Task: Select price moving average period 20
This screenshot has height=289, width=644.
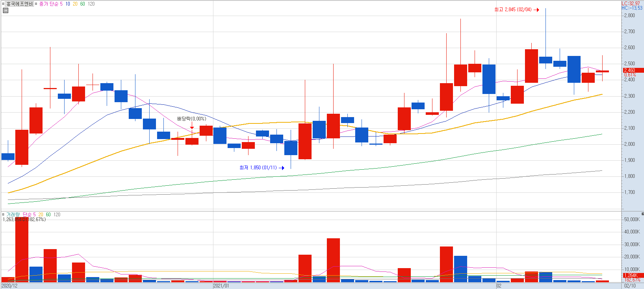Action: tap(75, 4)
